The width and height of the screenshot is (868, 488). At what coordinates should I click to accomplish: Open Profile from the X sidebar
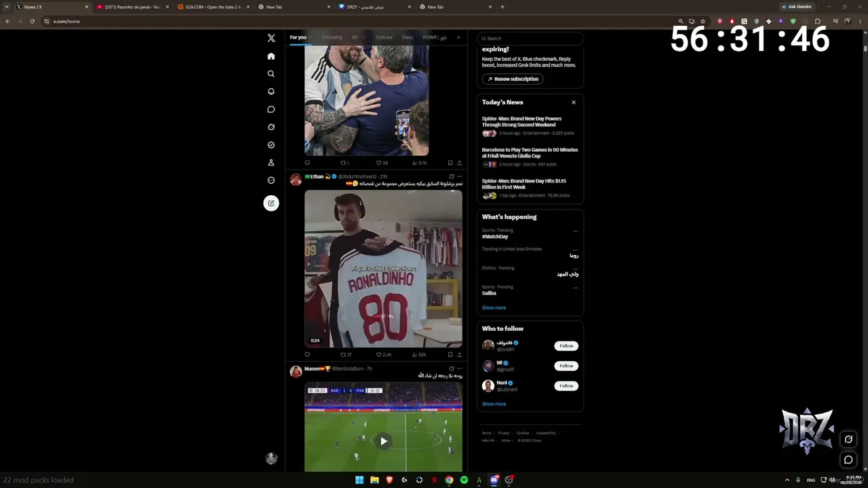click(x=271, y=163)
